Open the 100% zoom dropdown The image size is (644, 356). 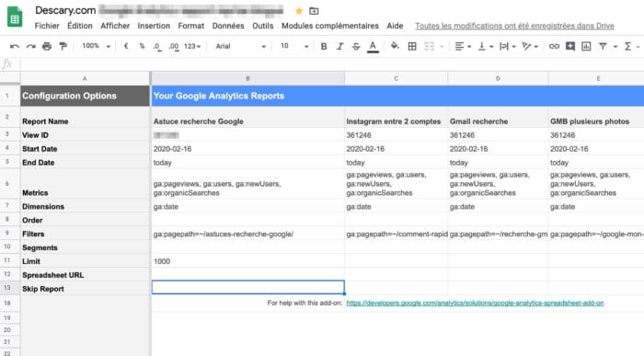click(96, 46)
